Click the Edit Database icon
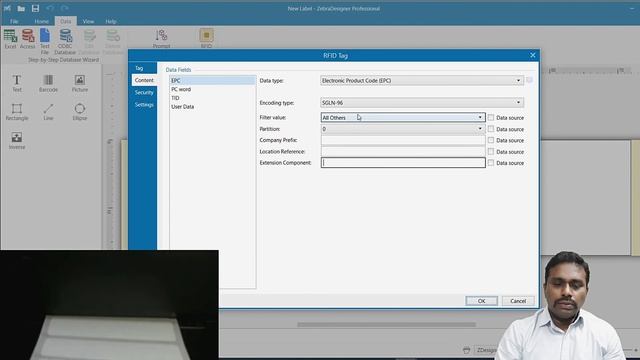640x360 pixels. 89,41
